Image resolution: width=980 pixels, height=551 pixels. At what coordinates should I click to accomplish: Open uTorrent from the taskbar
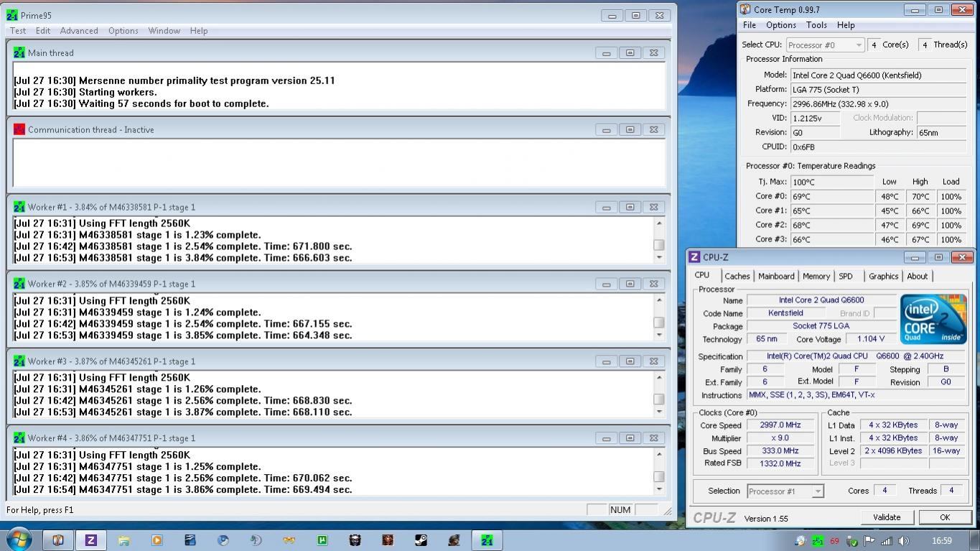coord(322,540)
